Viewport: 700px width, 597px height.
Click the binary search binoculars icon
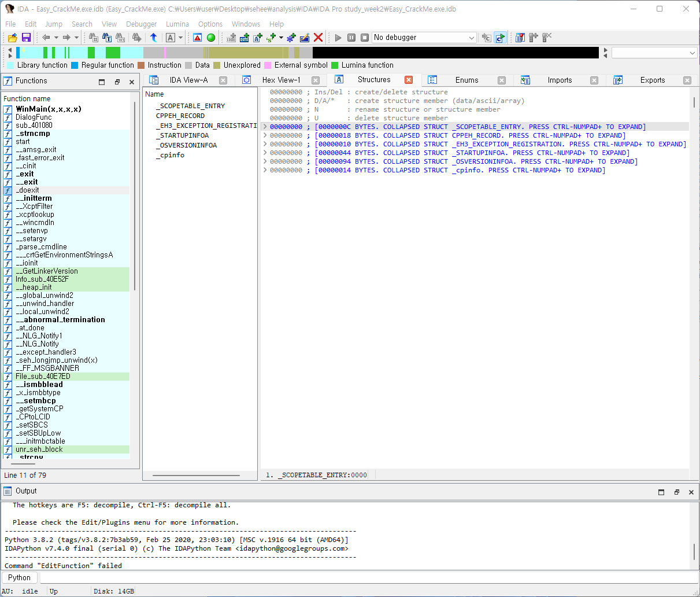tap(120, 38)
